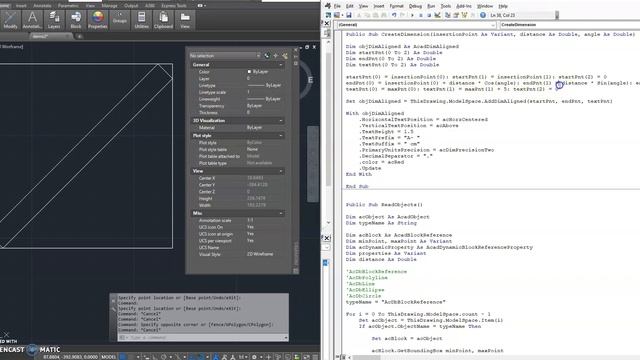640x360 pixels.
Task: Open the Add-Ins menu in VBA editor
Action: click(x=464, y=6)
